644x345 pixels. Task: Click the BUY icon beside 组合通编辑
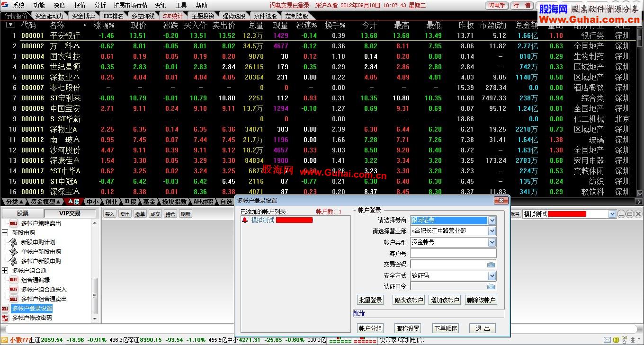click(13, 280)
